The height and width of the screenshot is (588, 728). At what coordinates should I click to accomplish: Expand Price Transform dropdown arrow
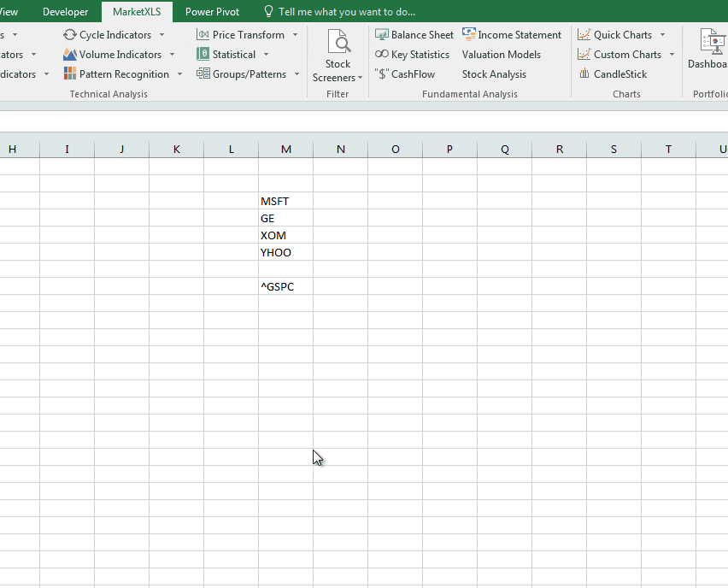(x=296, y=35)
